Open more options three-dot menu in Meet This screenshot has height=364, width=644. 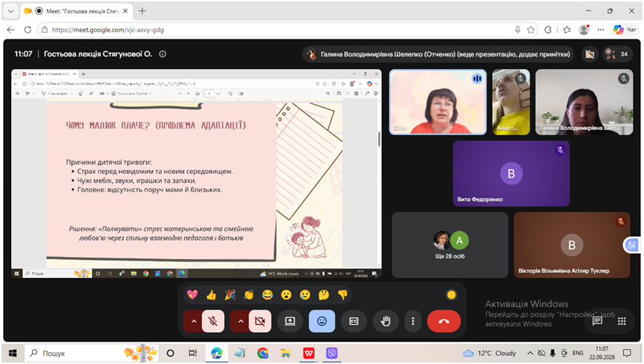click(x=413, y=321)
